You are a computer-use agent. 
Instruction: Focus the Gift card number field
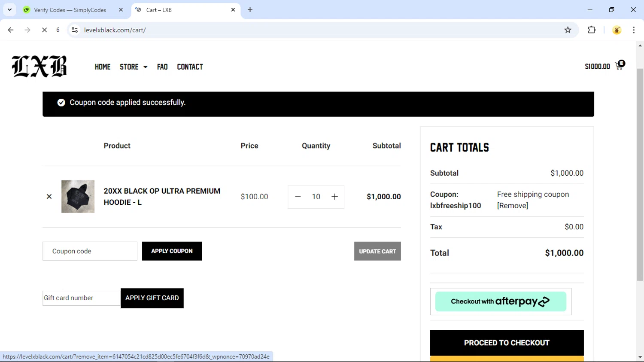81,298
